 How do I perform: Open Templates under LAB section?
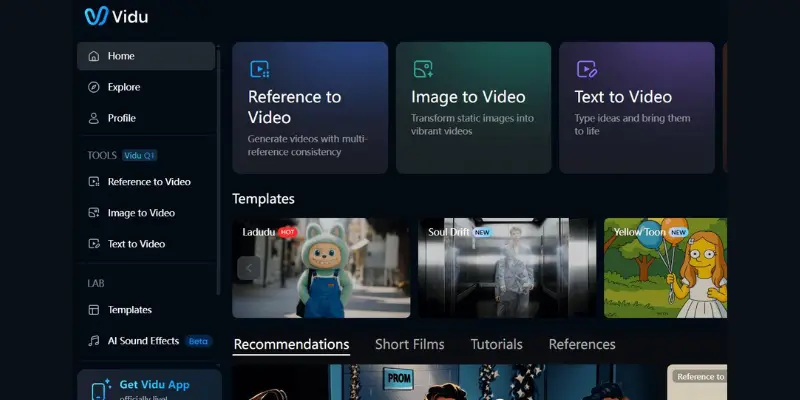[146, 310]
